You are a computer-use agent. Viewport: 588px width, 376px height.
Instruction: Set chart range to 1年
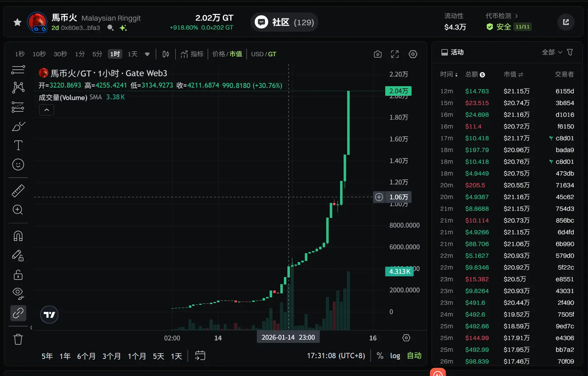(x=65, y=356)
